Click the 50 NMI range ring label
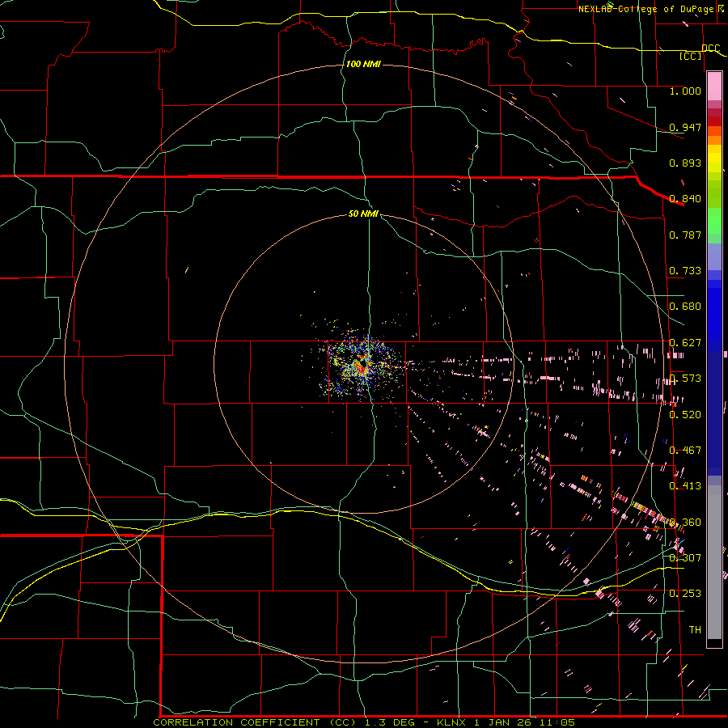Viewport: 728px width, 728px height. coord(363,214)
